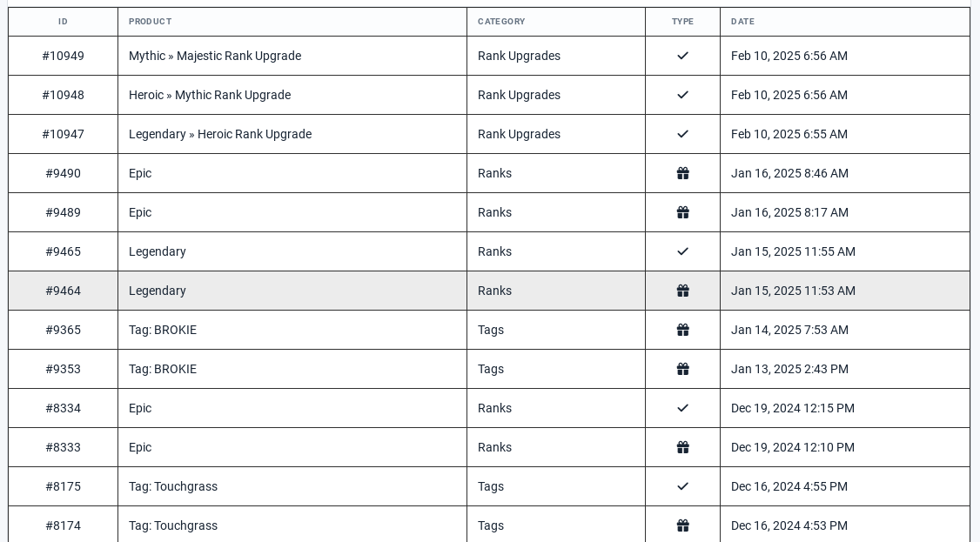Select Legendary » Heroic Rank Upgrade product
Image resolution: width=980 pixels, height=542 pixels.
point(220,134)
